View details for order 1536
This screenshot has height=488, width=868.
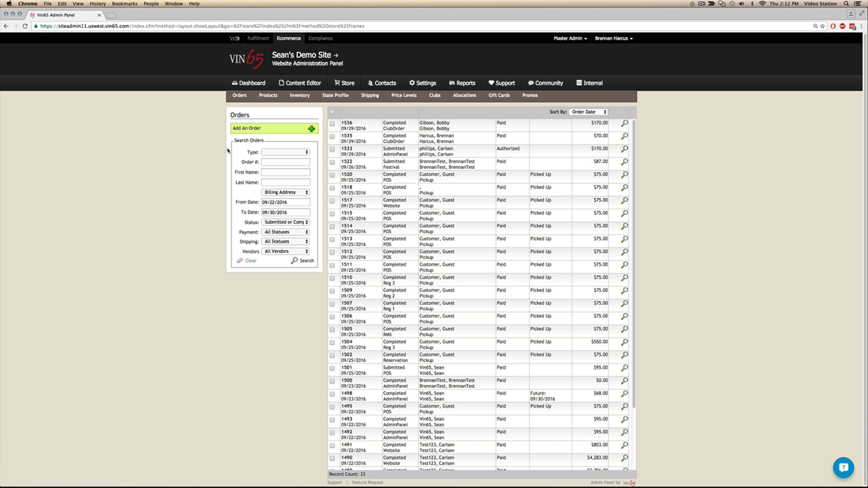coord(624,124)
